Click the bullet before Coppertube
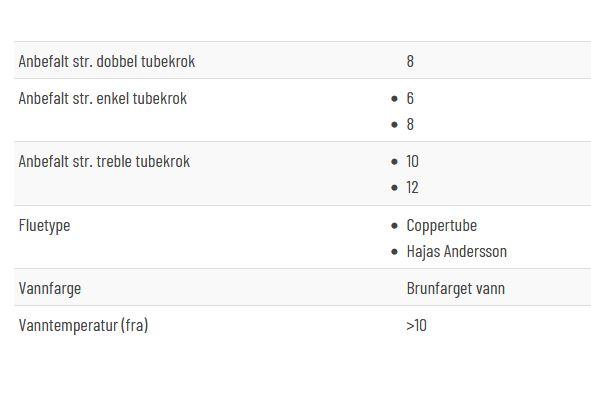591x398 pixels. pyautogui.click(x=394, y=226)
